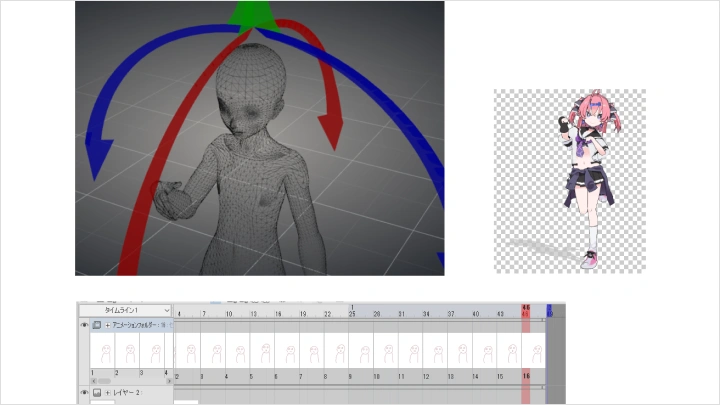Select cel 1 thumbnail in the timeline
720x405 pixels.
(x=102, y=350)
